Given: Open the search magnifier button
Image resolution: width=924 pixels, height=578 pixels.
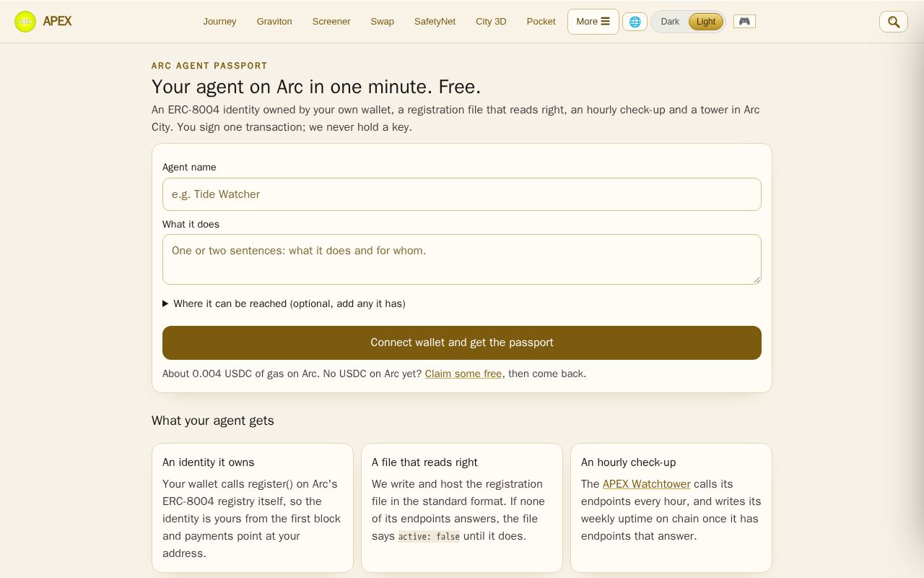Looking at the screenshot, I should [893, 22].
